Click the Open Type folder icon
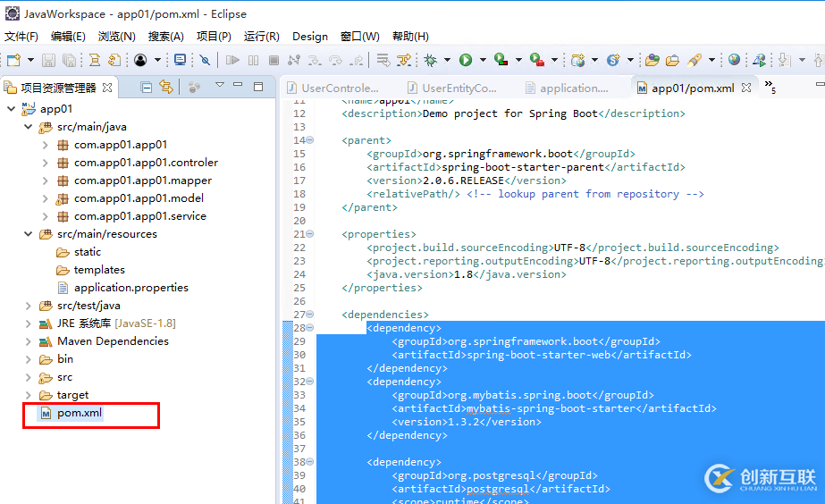 coord(652,60)
